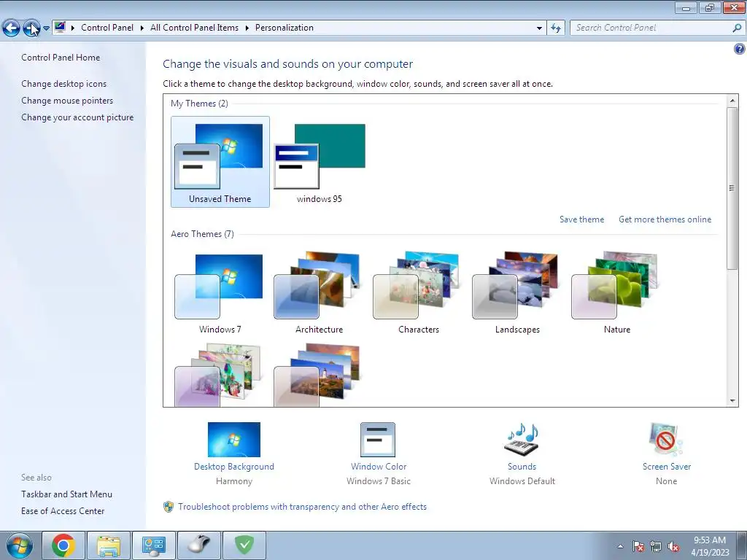Click the Window Color text link
Viewport: 747px width, 560px height.
pyautogui.click(x=379, y=467)
